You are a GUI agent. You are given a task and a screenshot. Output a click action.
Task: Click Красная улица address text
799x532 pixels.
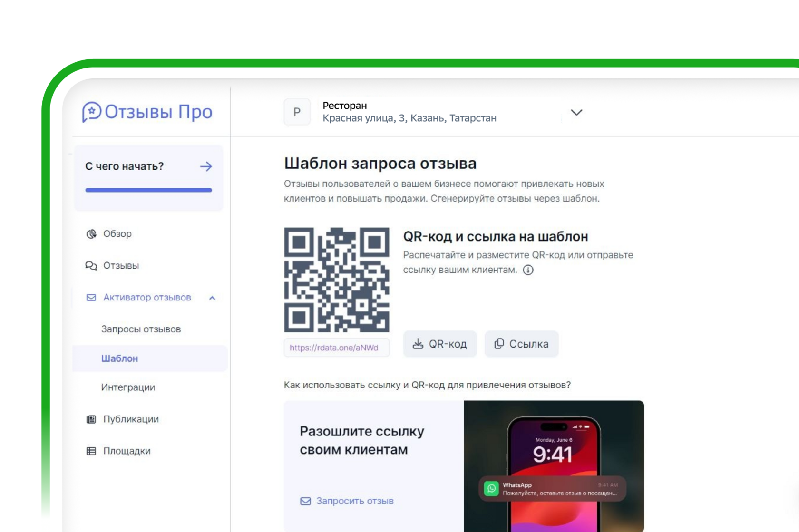[x=409, y=118]
